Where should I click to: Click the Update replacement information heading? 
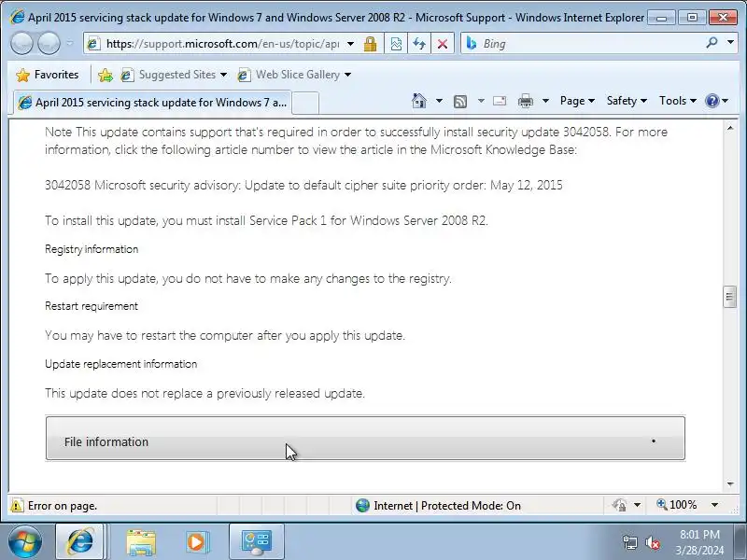coord(121,364)
